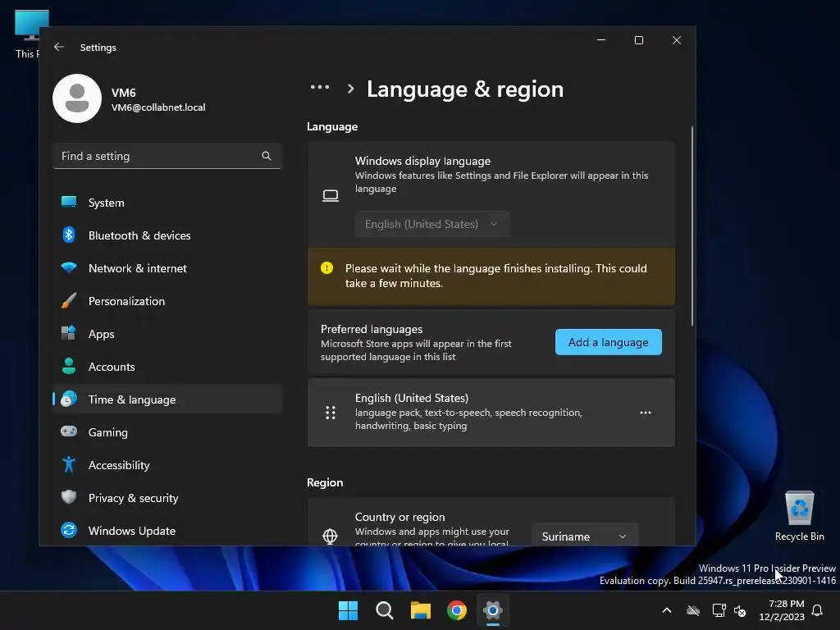Select the Personalization category
Image resolution: width=840 pixels, height=630 pixels.
[167, 301]
